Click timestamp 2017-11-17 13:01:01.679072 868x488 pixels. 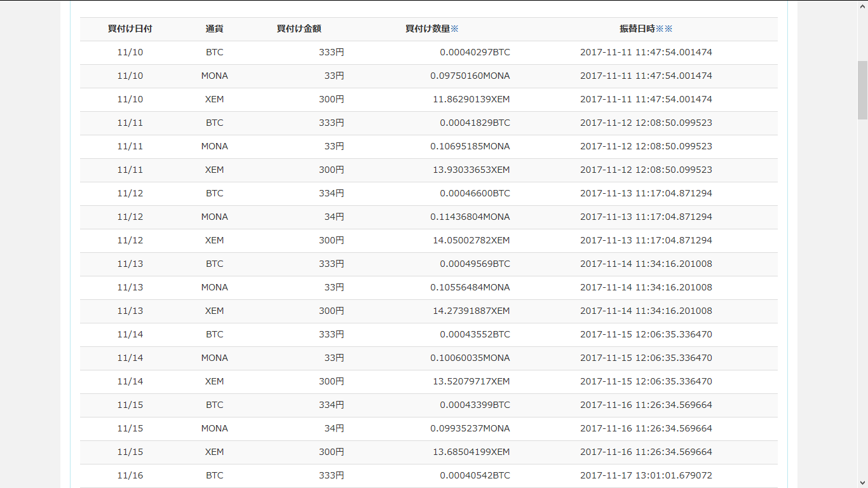click(x=646, y=475)
